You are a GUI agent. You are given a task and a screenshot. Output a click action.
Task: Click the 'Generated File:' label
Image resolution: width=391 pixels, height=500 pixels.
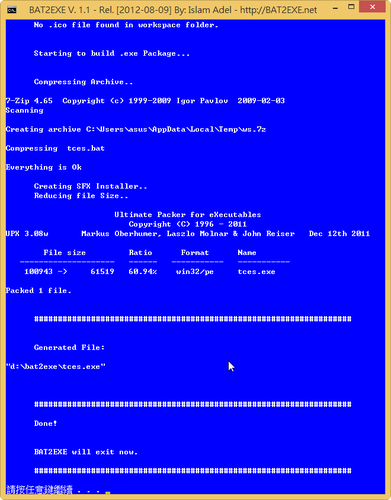[x=69, y=347]
